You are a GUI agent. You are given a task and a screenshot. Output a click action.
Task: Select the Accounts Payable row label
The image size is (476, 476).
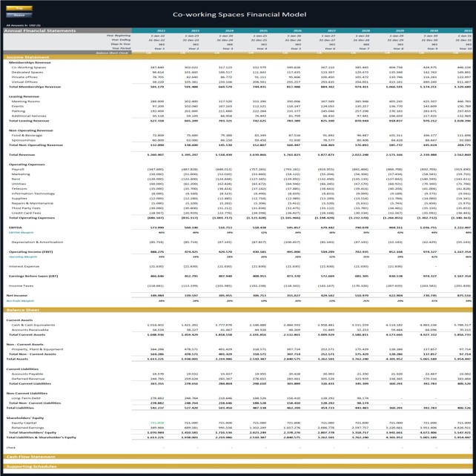[27, 374]
